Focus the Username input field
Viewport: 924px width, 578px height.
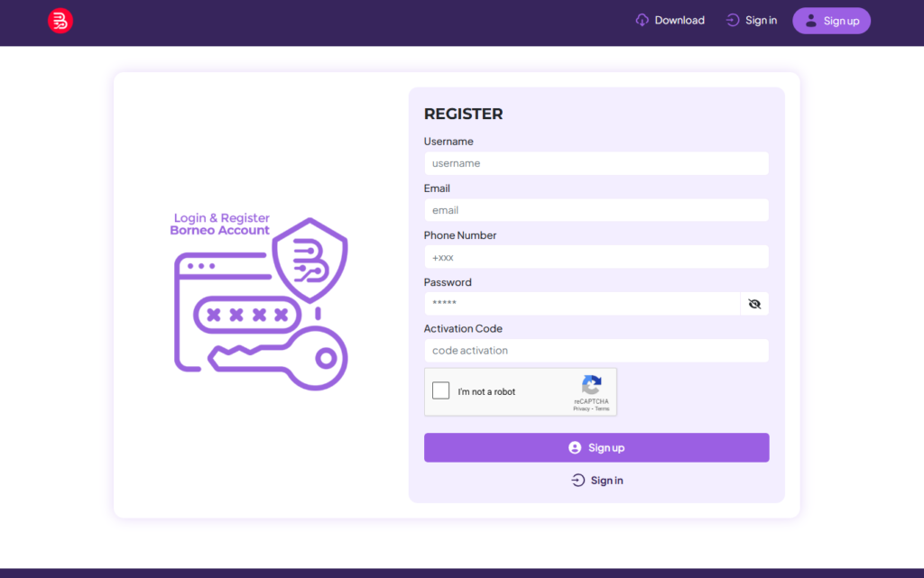[x=596, y=163]
